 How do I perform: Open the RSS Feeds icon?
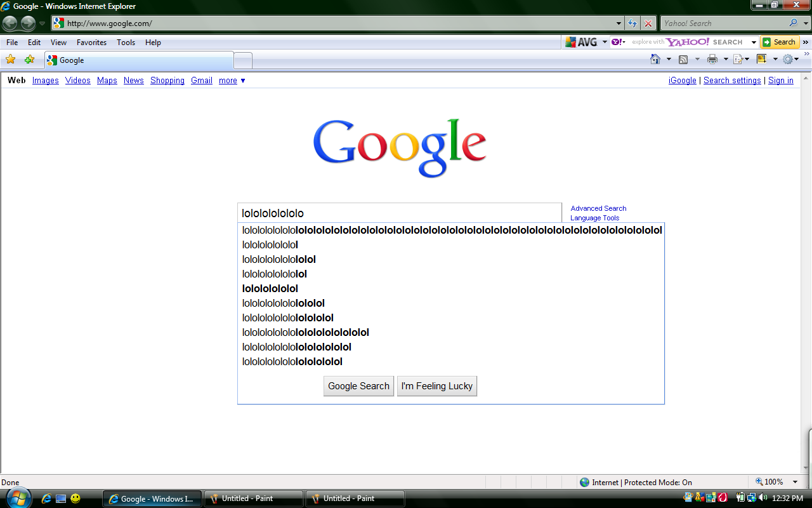pos(684,58)
